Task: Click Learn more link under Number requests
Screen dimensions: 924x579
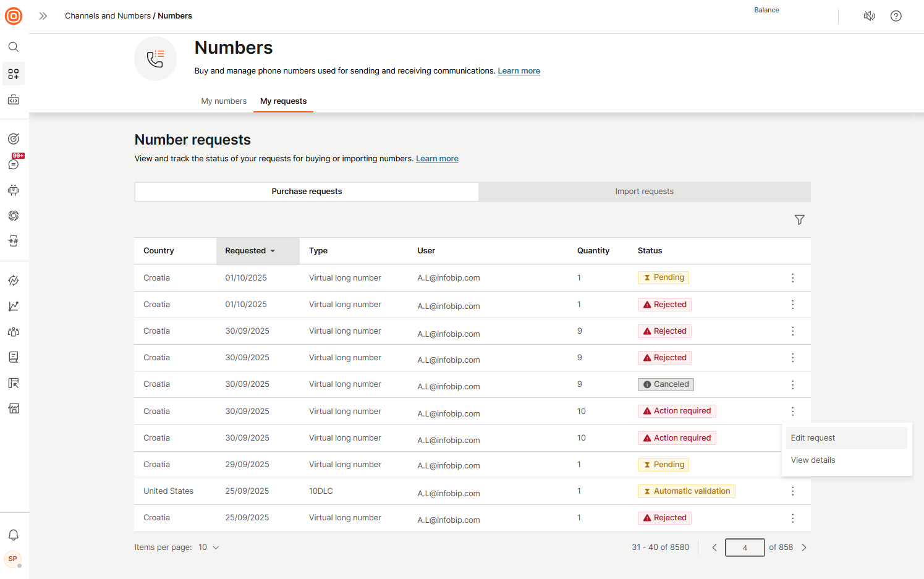Action: pyautogui.click(x=437, y=159)
